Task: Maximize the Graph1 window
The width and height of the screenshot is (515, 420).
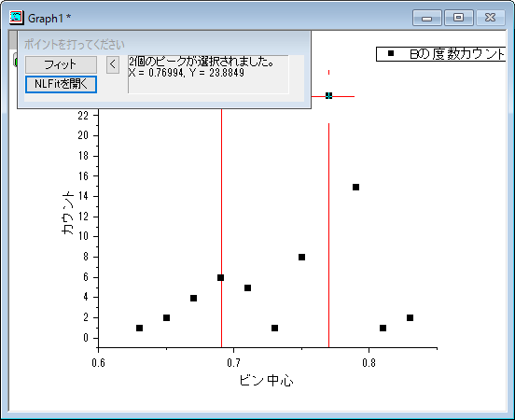Action: [x=458, y=18]
